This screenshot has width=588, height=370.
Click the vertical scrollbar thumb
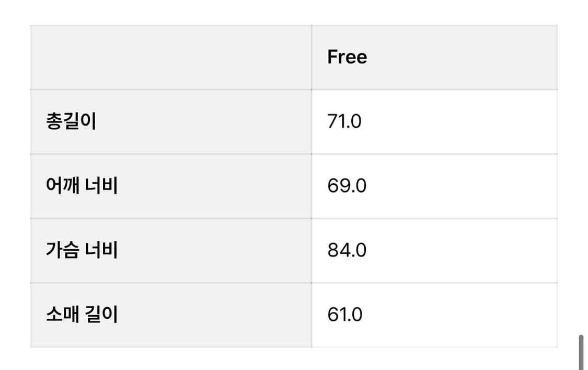pos(581,352)
